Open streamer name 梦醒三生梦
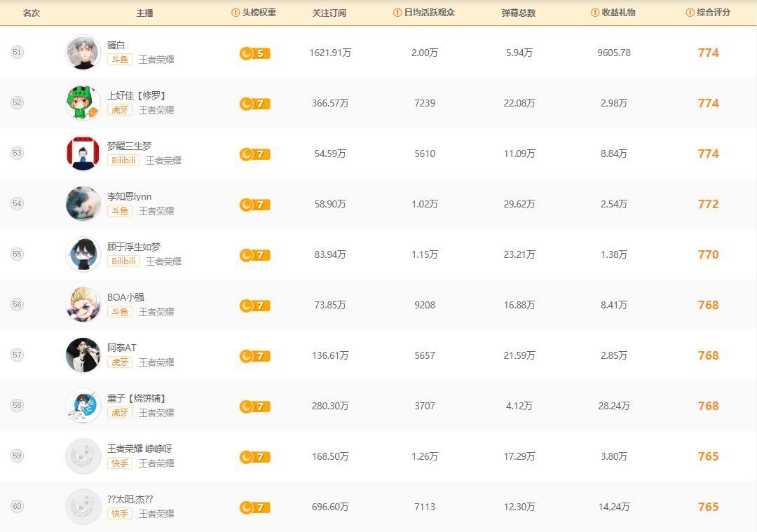 (129, 146)
